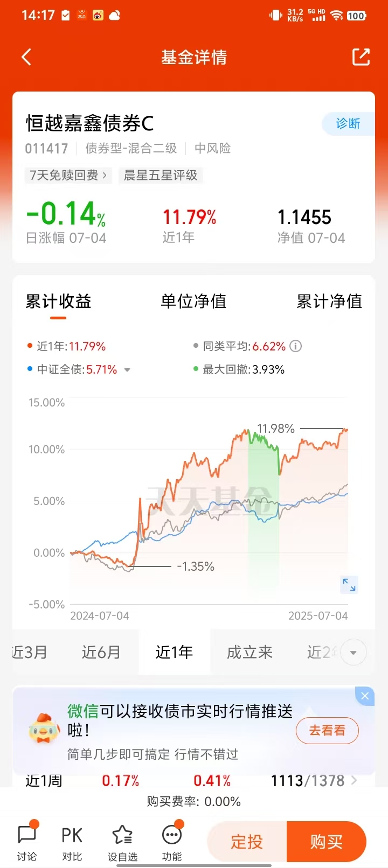Tap the back arrow icon
388x868 pixels.
click(26, 57)
